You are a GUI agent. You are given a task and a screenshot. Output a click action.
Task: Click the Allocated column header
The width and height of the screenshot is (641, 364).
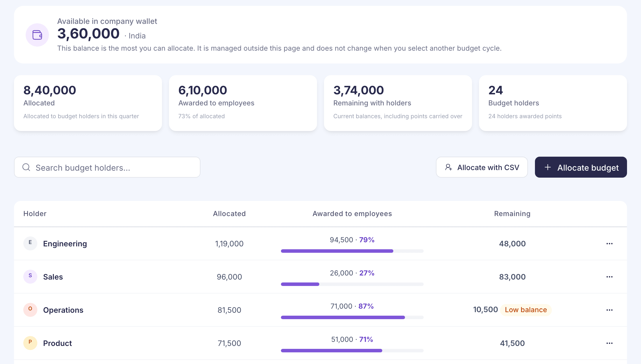pyautogui.click(x=229, y=214)
